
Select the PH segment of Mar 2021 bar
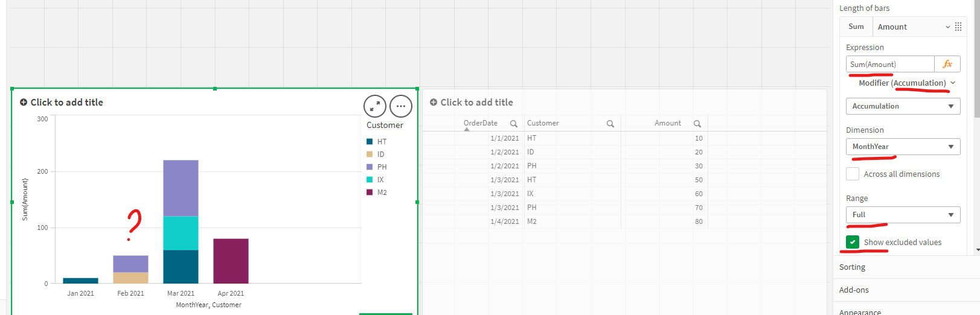181,188
